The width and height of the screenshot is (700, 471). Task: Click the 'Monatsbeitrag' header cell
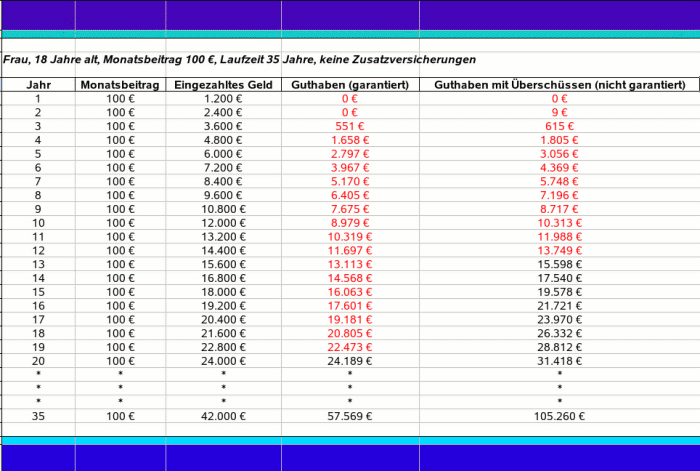120,85
